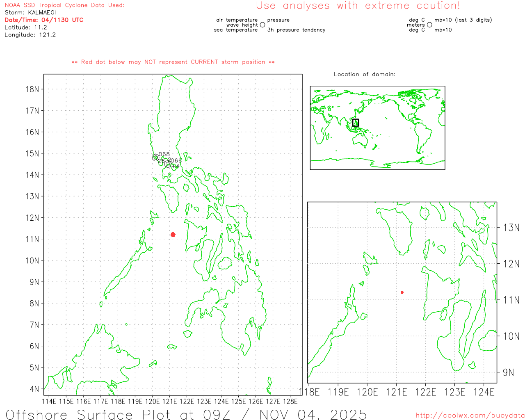This screenshot has height=420, width=525.
Task: Select the Storm: KALMAEGI label
Action: pyautogui.click(x=30, y=12)
